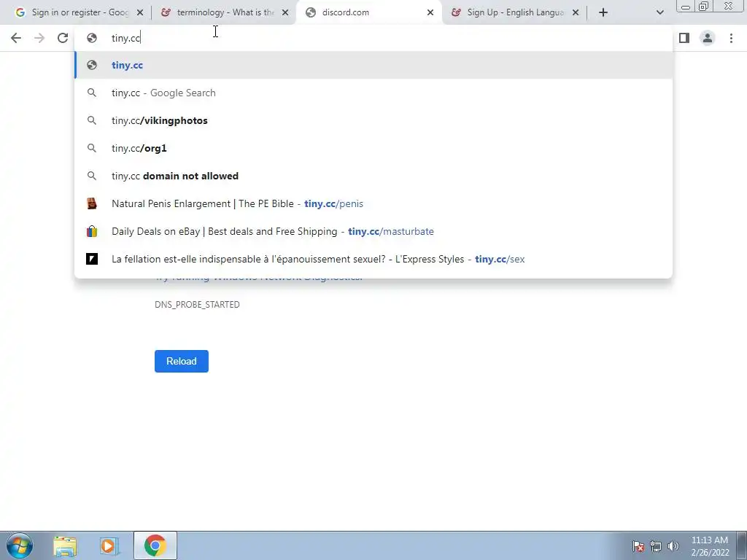The height and width of the screenshot is (560, 747).
Task: Click the eBay shopping bag favicon
Action: 92,231
